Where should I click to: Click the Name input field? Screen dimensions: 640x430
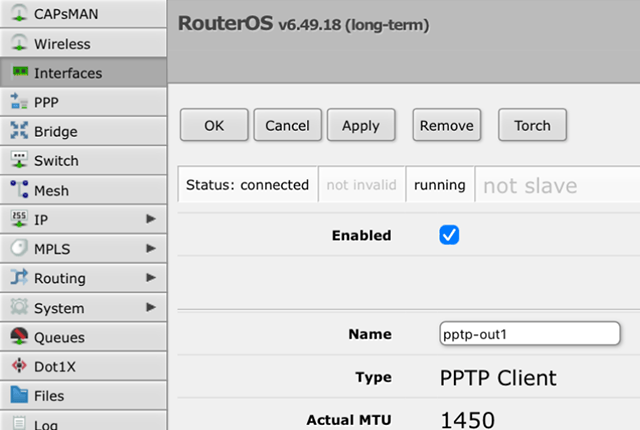point(530,334)
